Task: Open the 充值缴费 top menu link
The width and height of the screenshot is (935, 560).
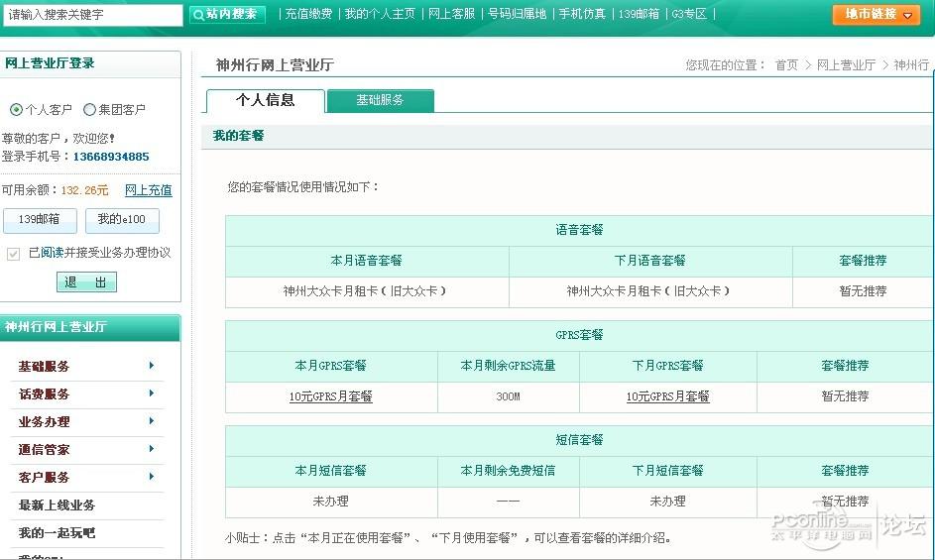Action: [308, 14]
